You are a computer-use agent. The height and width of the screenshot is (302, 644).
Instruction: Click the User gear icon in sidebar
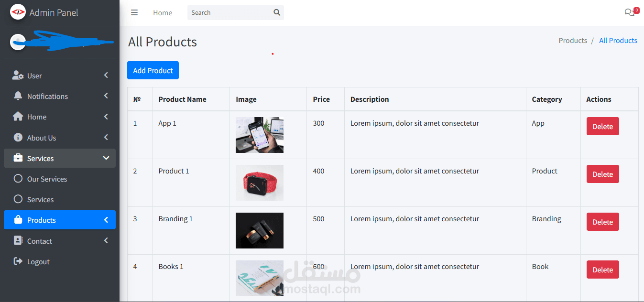pos(18,75)
